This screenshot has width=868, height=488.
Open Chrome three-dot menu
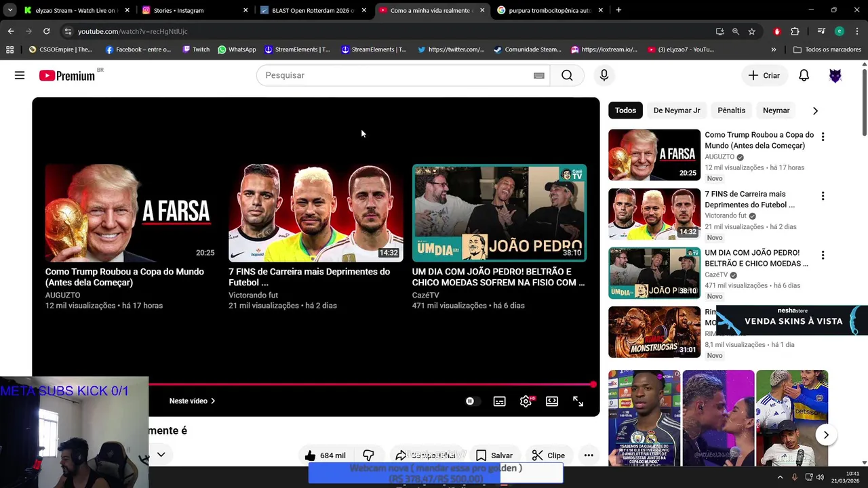click(x=857, y=31)
